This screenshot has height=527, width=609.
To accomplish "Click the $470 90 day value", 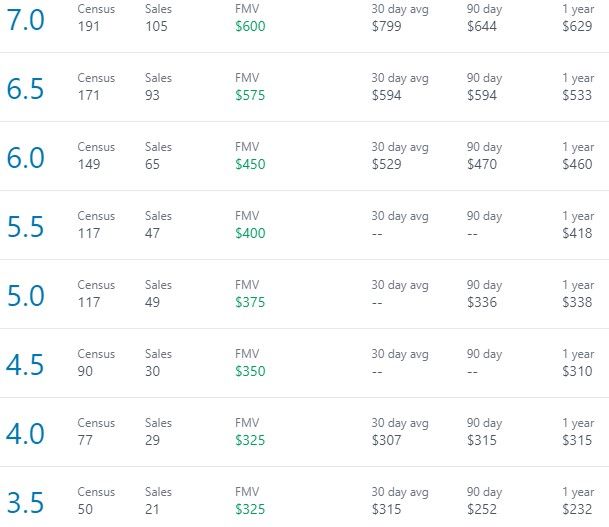I will tap(482, 164).
